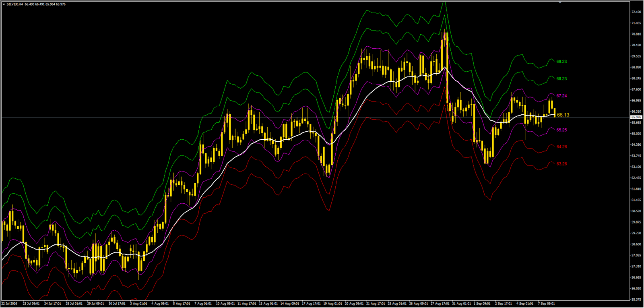644x308 pixels.
Task: Open the chart menu arrow beside SILVER,H4
Action: click(4, 4)
